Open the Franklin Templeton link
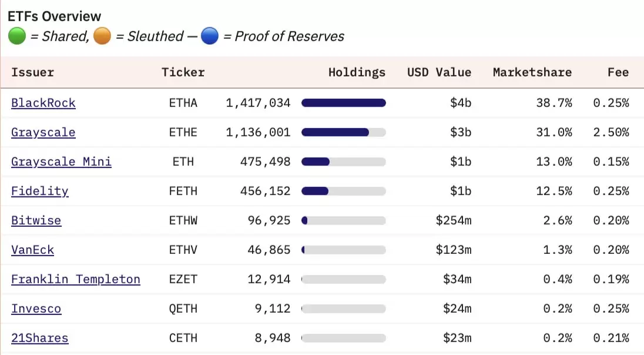The width and height of the screenshot is (644, 355). click(76, 279)
